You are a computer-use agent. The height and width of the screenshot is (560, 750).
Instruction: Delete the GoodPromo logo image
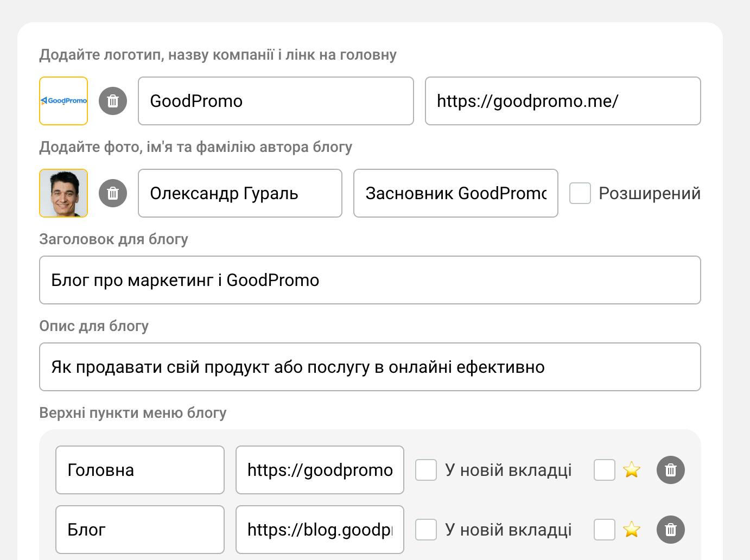point(113,101)
